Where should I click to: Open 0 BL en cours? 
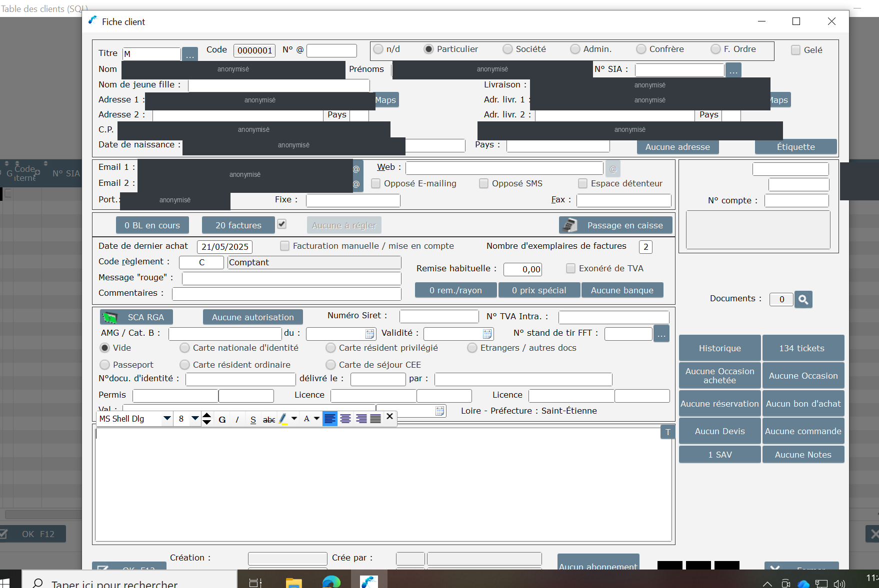click(152, 225)
